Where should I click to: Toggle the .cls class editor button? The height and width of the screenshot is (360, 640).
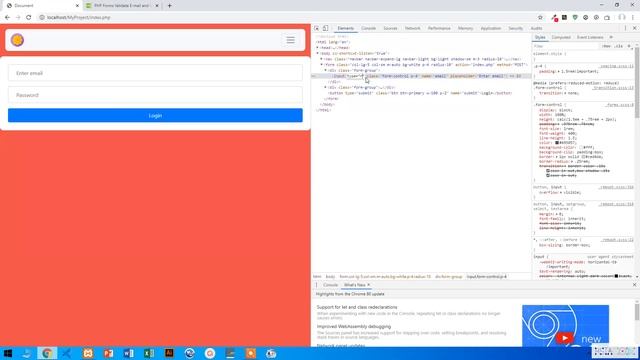(x=618, y=47)
